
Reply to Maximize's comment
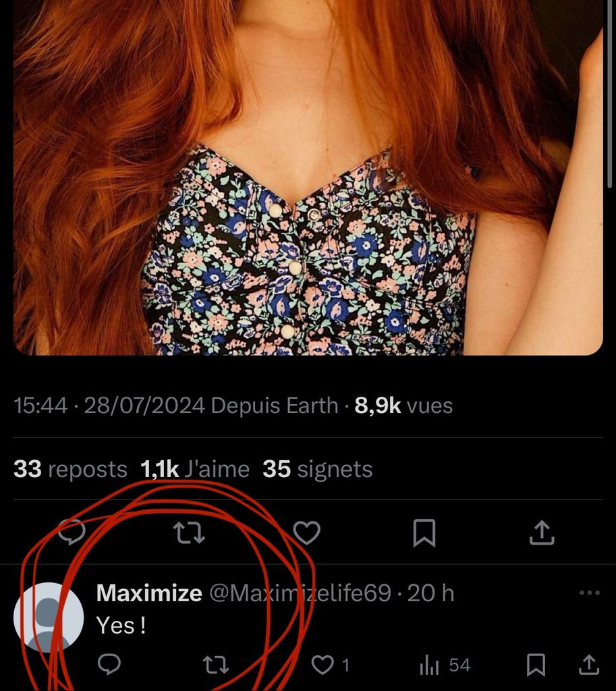point(109,665)
